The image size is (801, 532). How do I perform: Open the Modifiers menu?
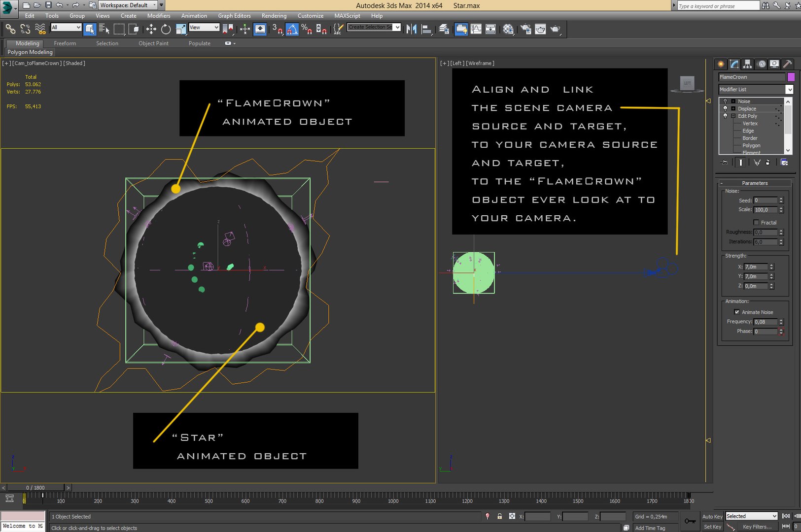pyautogui.click(x=159, y=16)
